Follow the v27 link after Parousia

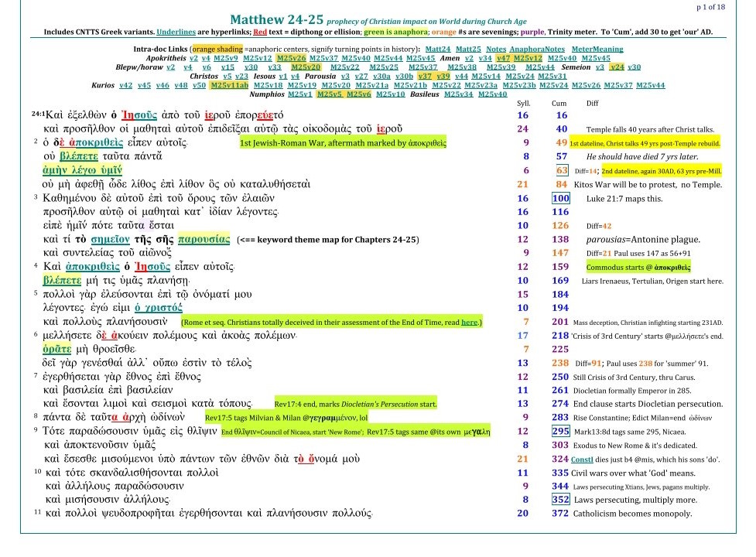tap(361, 76)
